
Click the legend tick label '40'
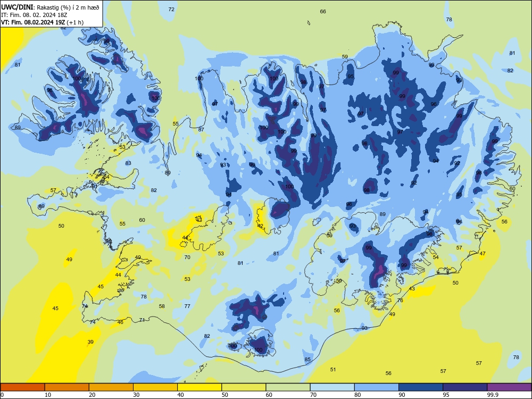[x=180, y=395]
